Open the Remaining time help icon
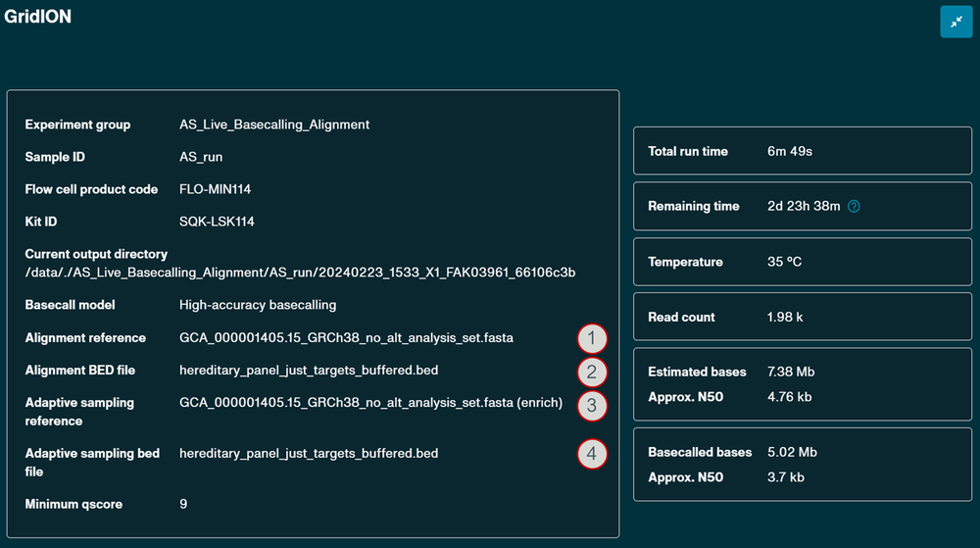The width and height of the screenshot is (980, 548). coord(854,206)
